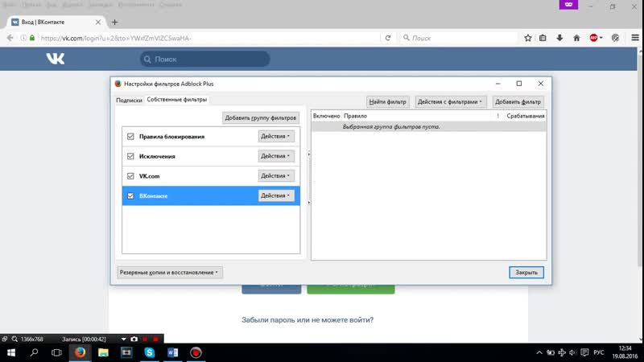
Task: Click the Adblock Plus toolbar icon
Action: pyautogui.click(x=594, y=38)
